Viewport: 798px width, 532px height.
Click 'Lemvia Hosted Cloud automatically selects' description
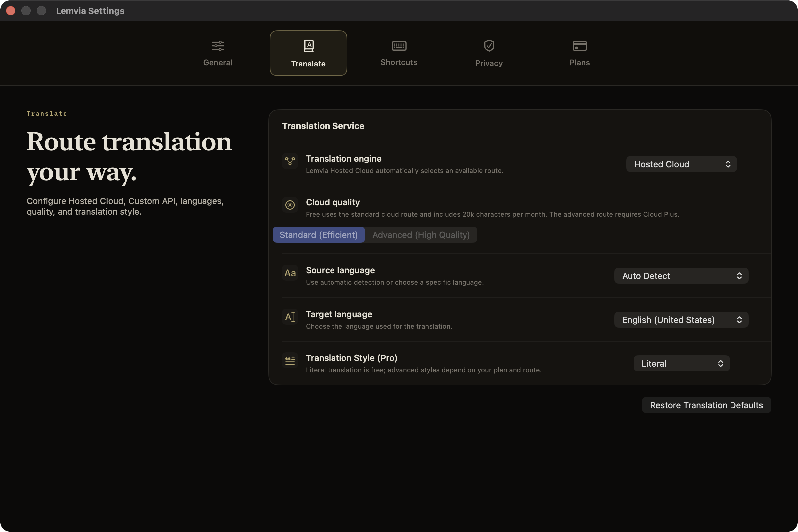tap(404, 171)
